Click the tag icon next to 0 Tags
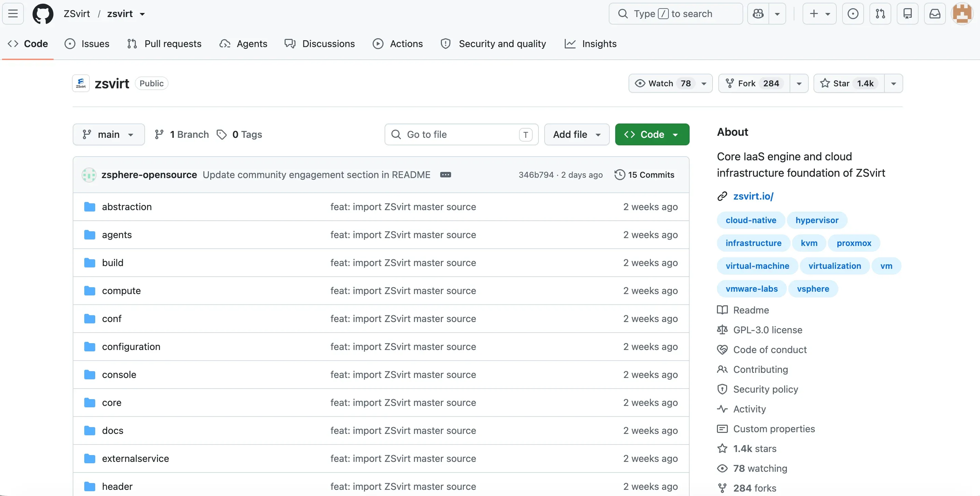The height and width of the screenshot is (496, 980). click(221, 135)
